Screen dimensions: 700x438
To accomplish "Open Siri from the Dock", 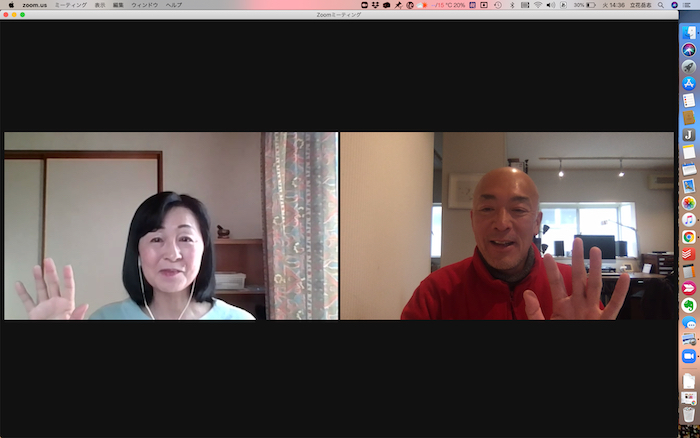I will click(x=689, y=50).
